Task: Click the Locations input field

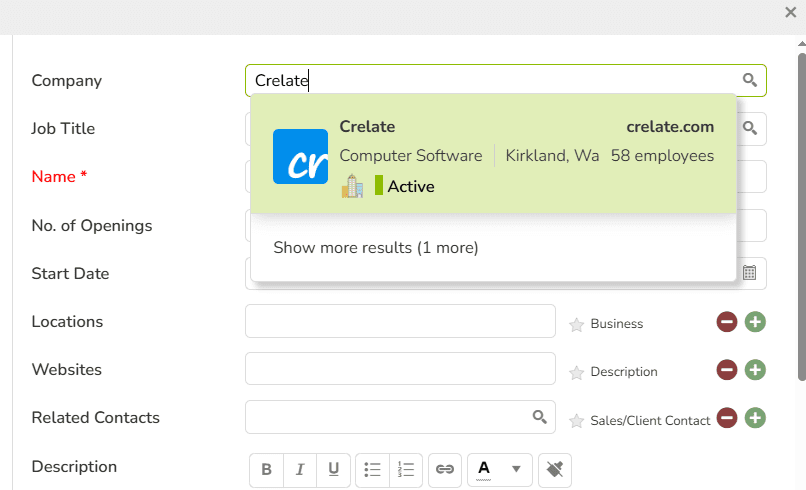Action: pyautogui.click(x=400, y=321)
